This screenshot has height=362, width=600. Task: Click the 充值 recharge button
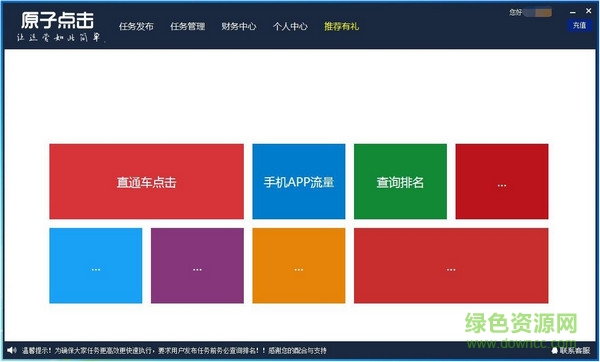[x=579, y=25]
